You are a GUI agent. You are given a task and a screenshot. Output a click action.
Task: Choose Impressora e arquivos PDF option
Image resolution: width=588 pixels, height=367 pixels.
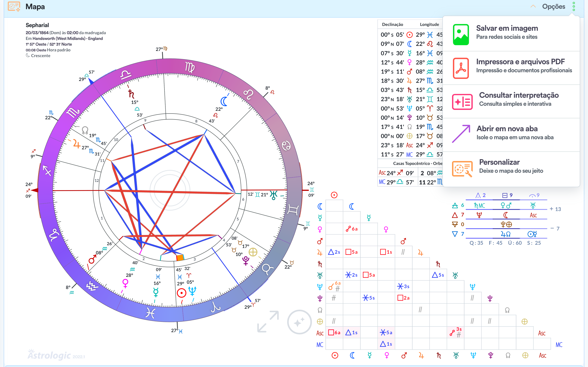520,62
